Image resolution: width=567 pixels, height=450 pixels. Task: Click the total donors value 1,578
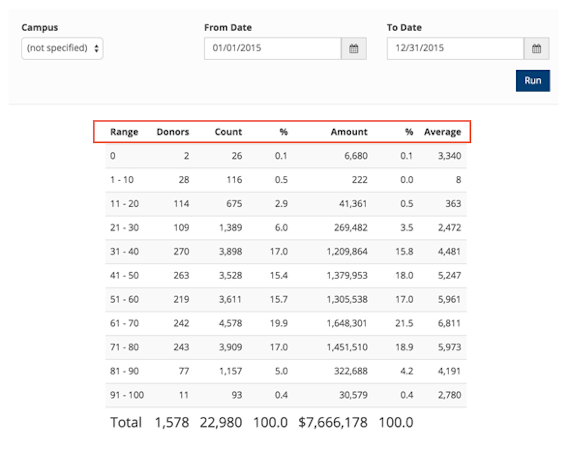click(172, 423)
